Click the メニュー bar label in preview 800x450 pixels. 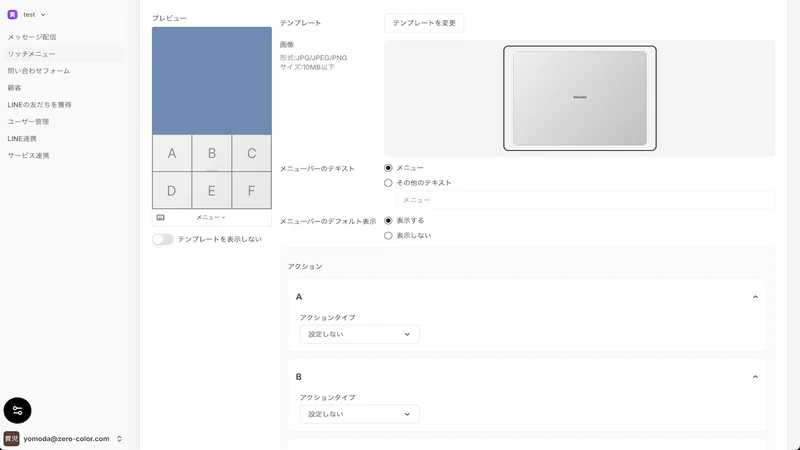pos(210,217)
